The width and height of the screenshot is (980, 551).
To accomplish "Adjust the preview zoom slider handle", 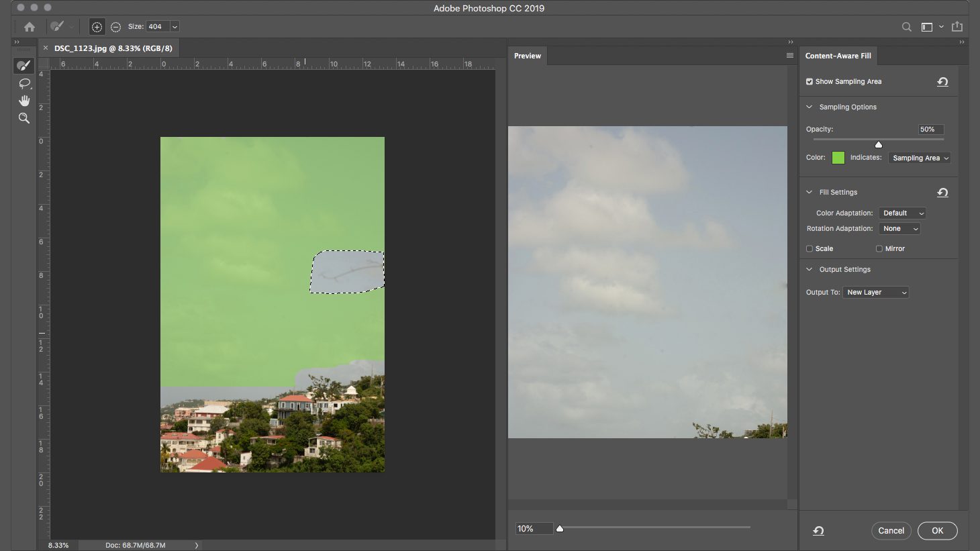I will [560, 529].
